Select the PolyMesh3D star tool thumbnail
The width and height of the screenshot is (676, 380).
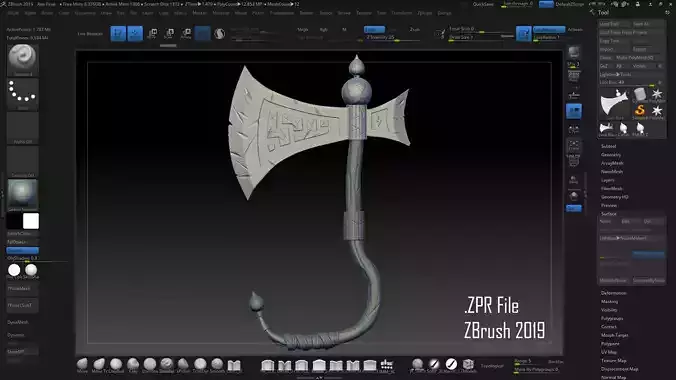(657, 95)
